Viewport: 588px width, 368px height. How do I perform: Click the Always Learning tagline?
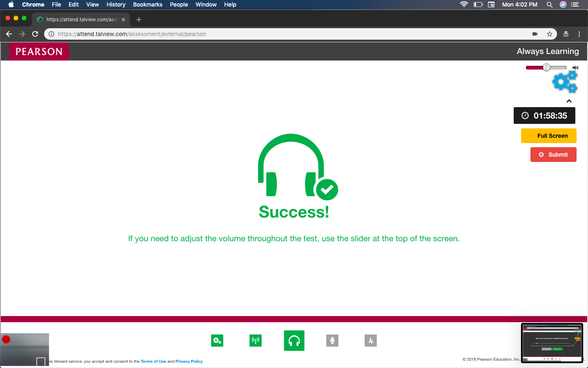point(548,51)
